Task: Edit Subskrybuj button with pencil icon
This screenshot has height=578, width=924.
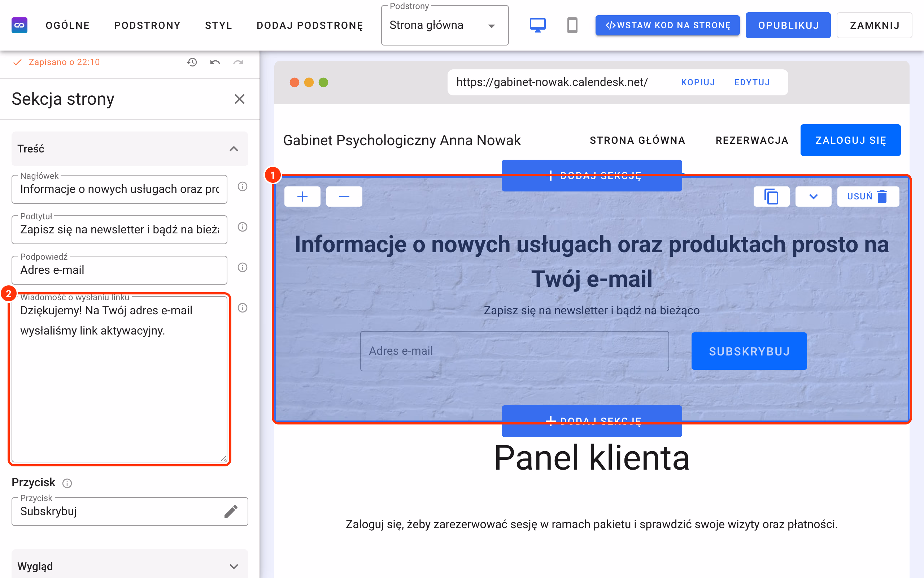Action: [x=231, y=511]
